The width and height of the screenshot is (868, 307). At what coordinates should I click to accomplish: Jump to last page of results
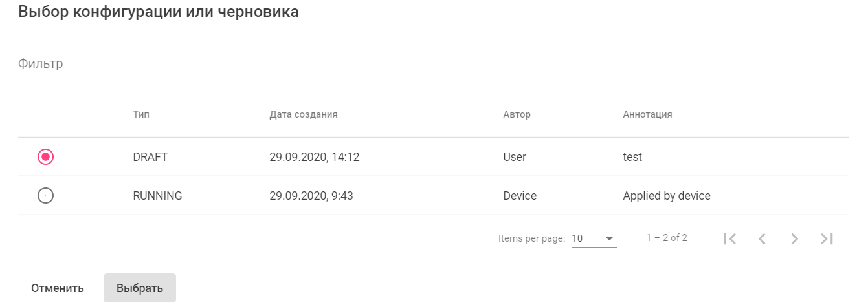[x=827, y=238]
